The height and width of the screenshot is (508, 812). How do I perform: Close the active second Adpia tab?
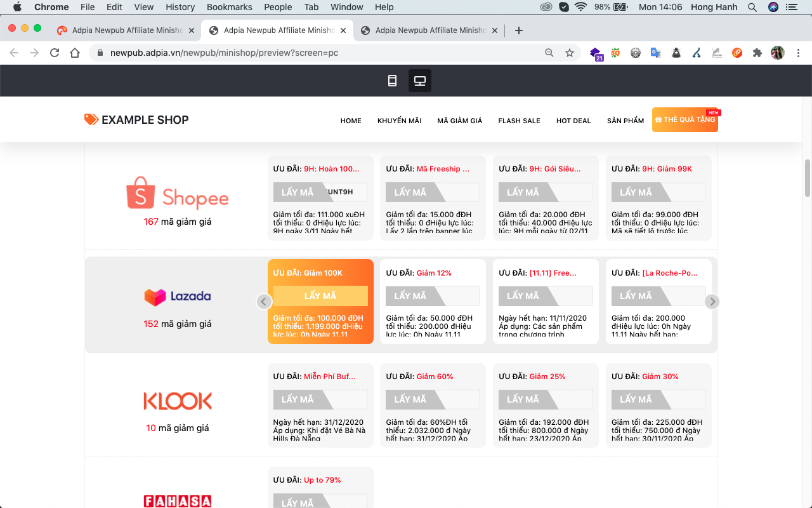[343, 30]
